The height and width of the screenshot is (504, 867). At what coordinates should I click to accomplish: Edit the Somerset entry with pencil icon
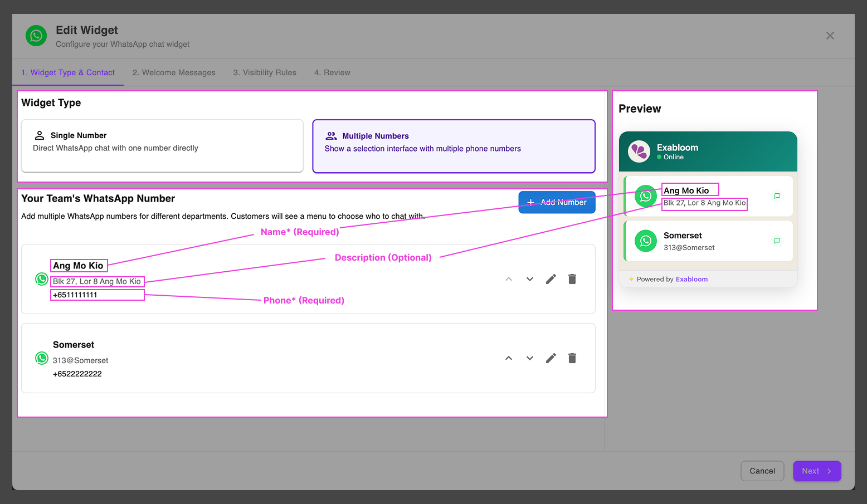pyautogui.click(x=551, y=358)
